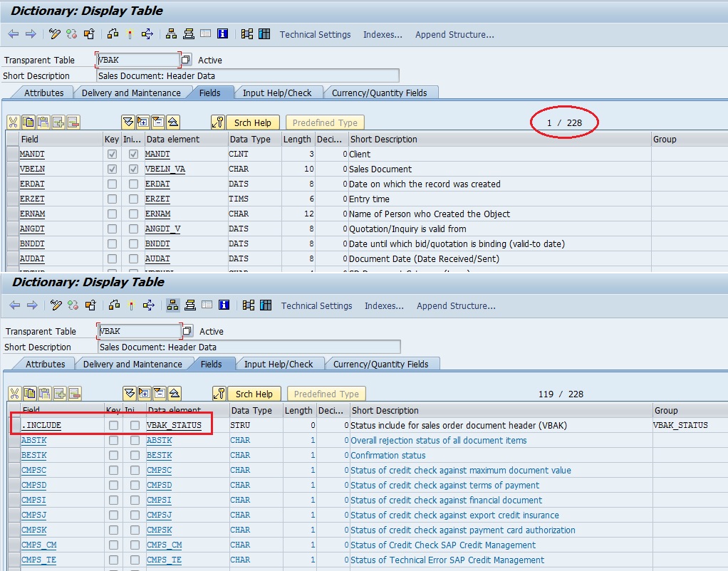Click the Foreign Key Graphic icon in the 1/228 window
Screen dimensions: 728x571
point(247,34)
